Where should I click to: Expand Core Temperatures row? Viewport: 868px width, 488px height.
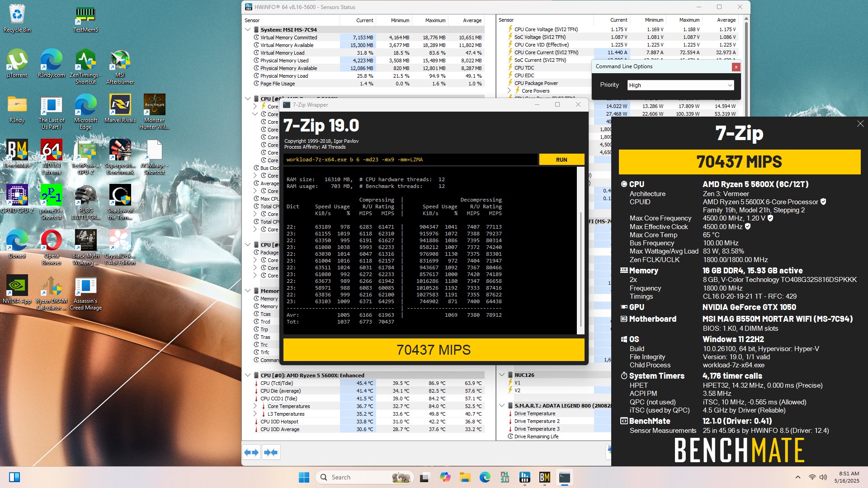click(x=255, y=406)
